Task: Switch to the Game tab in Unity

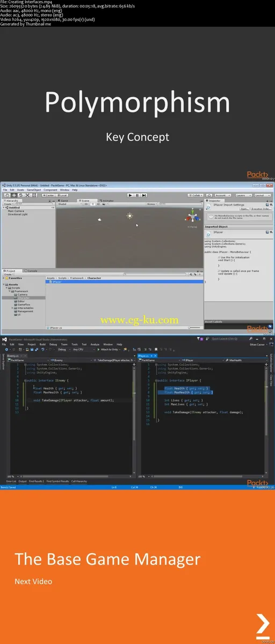Action: click(63, 201)
